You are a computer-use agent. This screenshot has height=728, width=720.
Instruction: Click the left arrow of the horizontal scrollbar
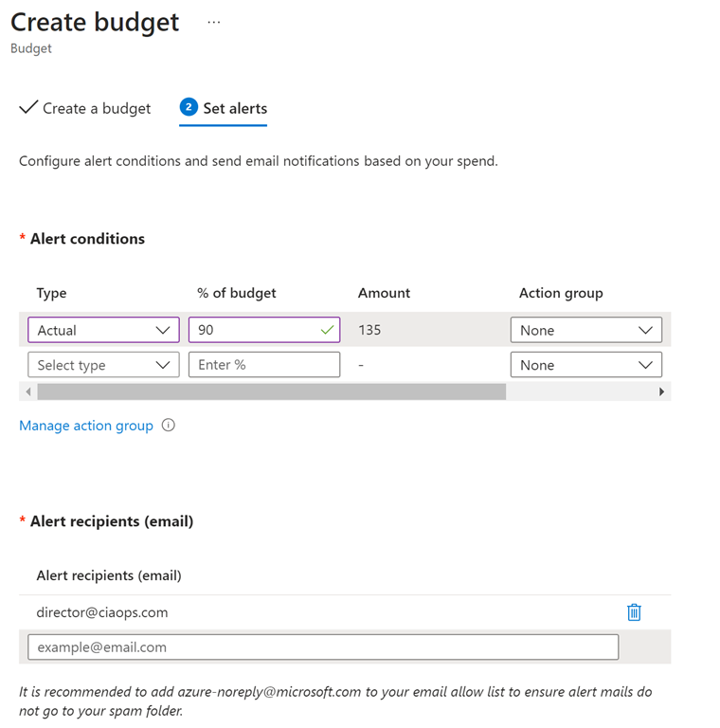tap(28, 391)
